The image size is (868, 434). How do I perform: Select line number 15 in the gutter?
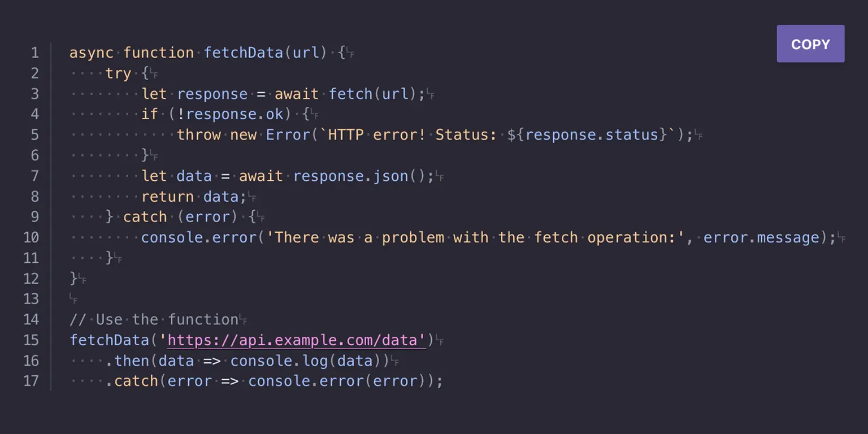pos(32,340)
